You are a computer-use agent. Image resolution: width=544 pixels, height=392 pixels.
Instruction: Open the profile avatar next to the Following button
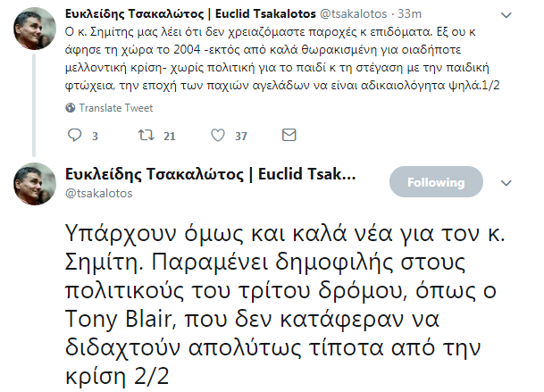tap(36, 184)
